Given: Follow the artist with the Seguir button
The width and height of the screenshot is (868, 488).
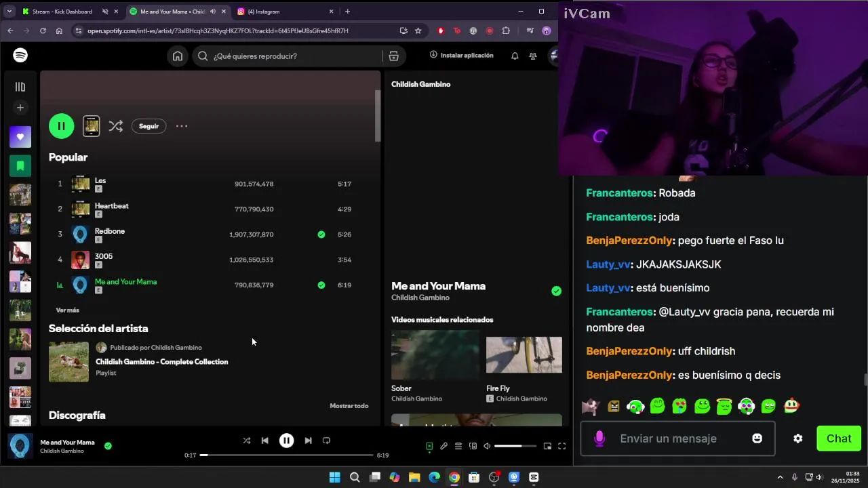Looking at the screenshot, I should tap(149, 126).
